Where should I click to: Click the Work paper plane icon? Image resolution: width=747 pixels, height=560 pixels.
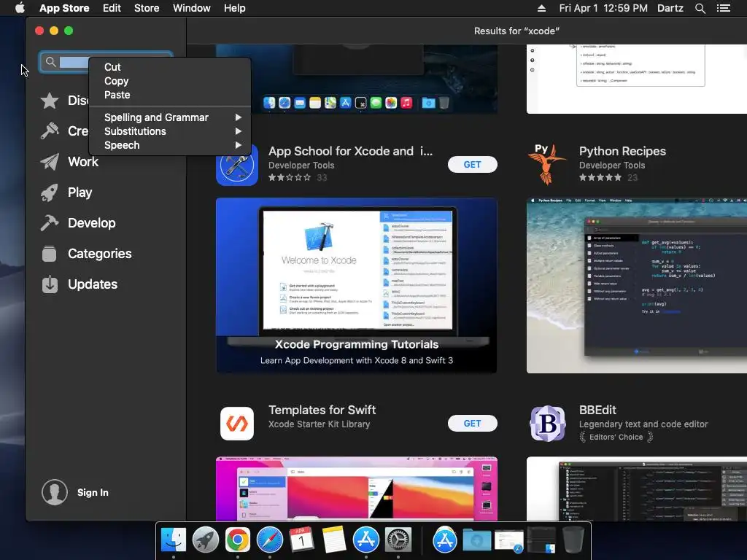50,162
